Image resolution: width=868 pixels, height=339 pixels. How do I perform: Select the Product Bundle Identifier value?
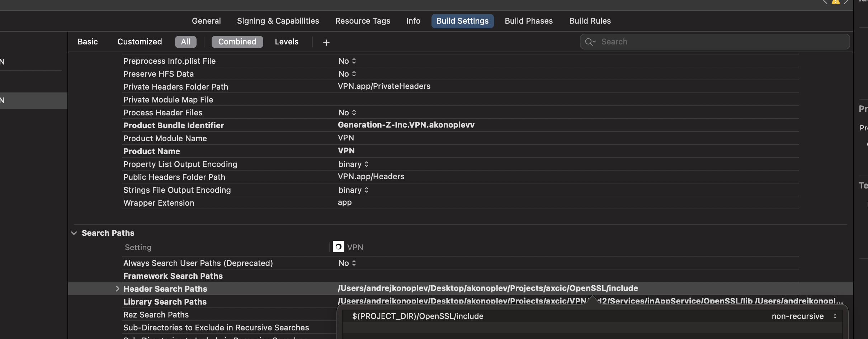tap(406, 125)
